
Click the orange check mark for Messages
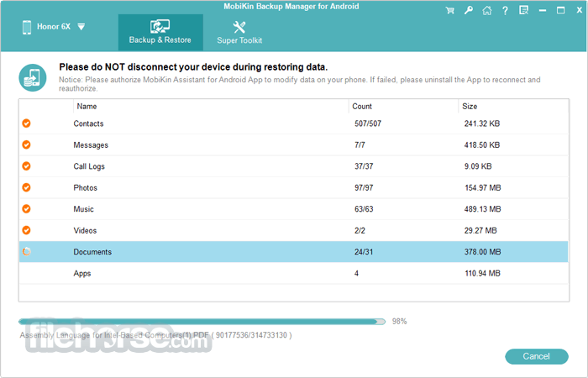(26, 144)
